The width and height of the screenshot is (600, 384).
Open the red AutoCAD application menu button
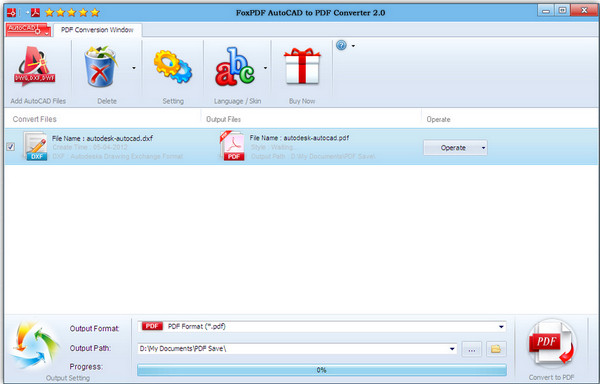click(28, 30)
